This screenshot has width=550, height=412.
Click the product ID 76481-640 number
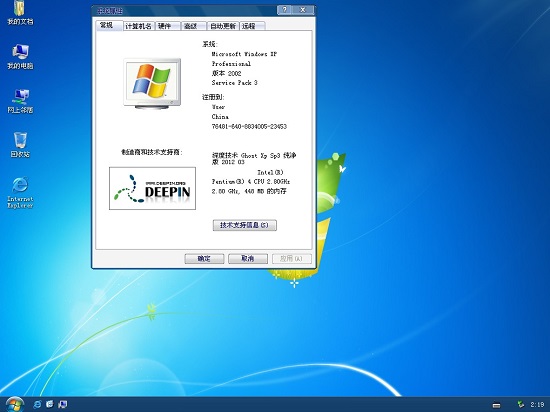click(x=249, y=127)
